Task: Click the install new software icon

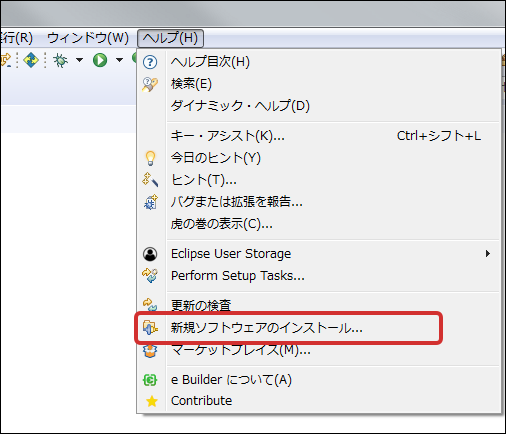Action: pos(150,328)
